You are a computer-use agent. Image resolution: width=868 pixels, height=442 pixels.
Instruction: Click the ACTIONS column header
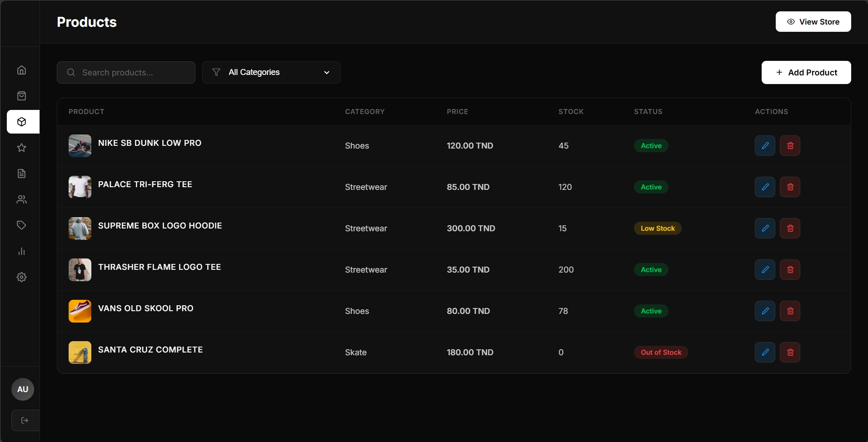(772, 112)
